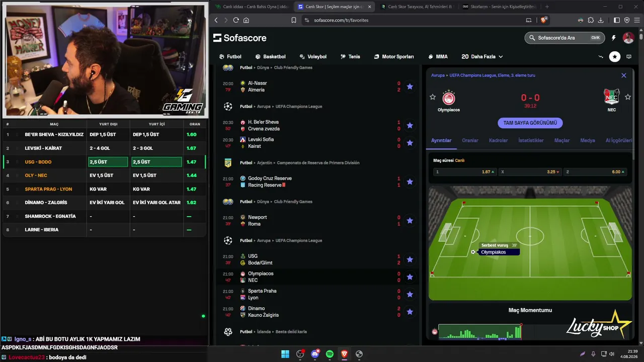Reload the Sofascore page
Viewport: 644px width, 362px height.
click(x=236, y=20)
